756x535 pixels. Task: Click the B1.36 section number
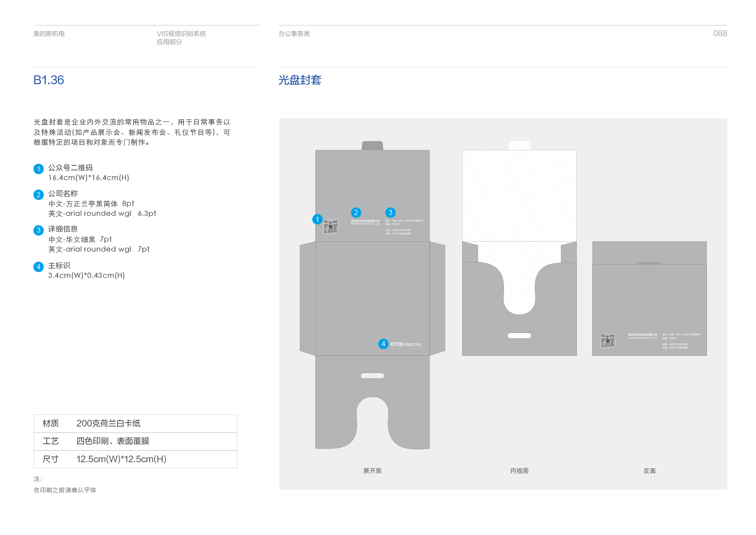[x=49, y=80]
